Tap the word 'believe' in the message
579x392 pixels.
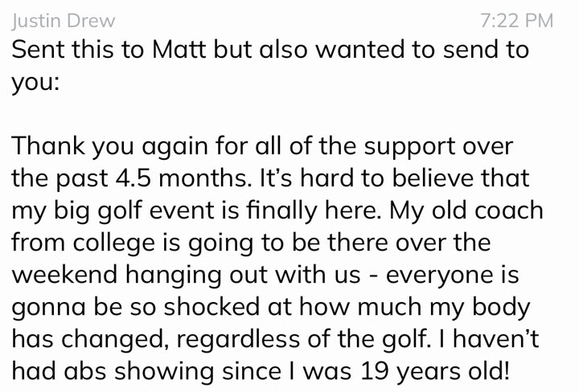point(432,178)
